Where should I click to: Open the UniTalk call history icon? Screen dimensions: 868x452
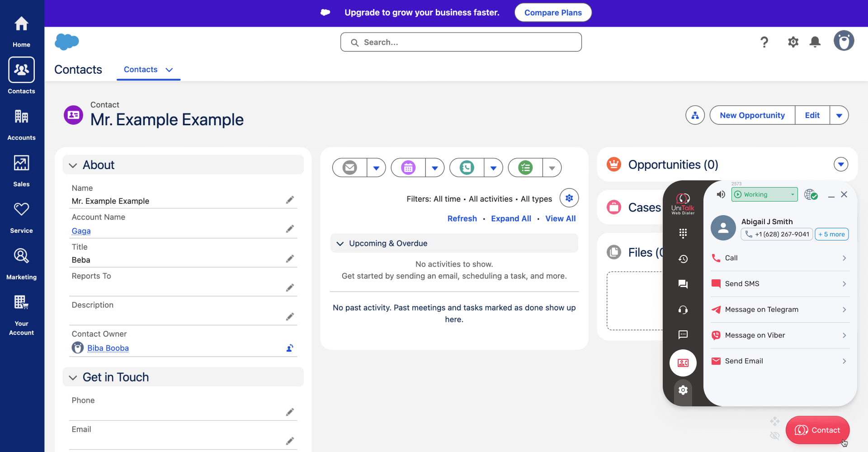[x=683, y=259]
